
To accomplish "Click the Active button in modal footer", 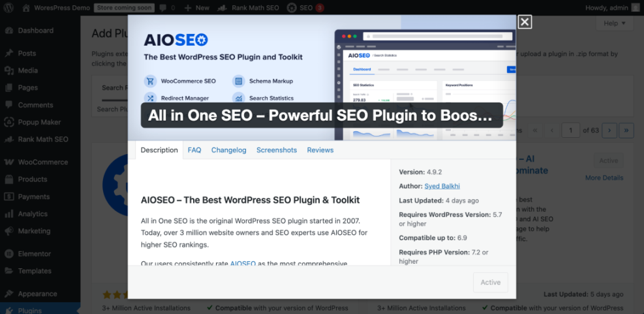I will click(491, 283).
